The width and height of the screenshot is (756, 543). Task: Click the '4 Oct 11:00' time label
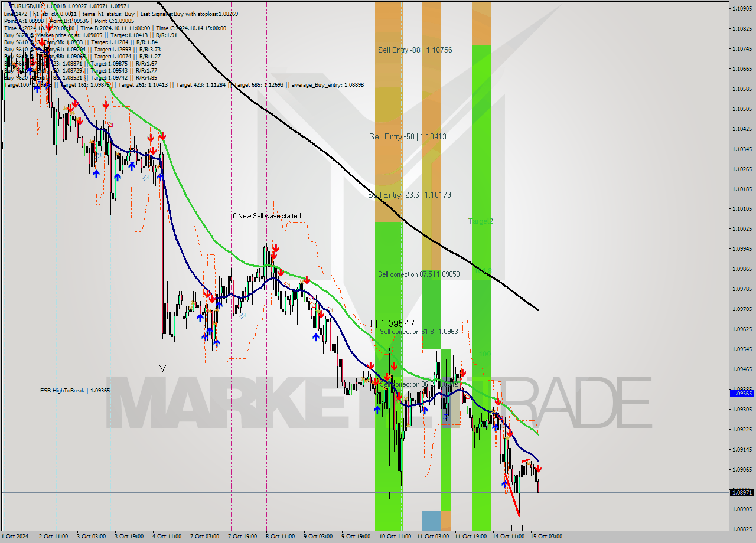167,537
